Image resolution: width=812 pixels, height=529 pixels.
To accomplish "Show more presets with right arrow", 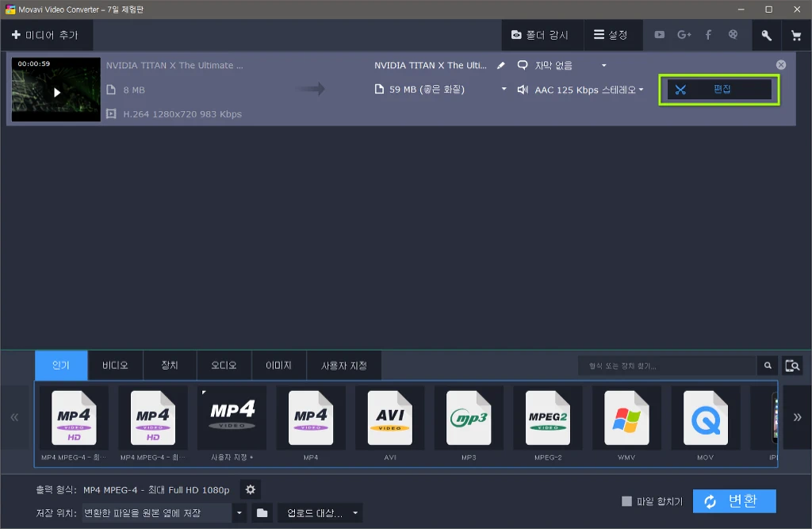I will [797, 417].
